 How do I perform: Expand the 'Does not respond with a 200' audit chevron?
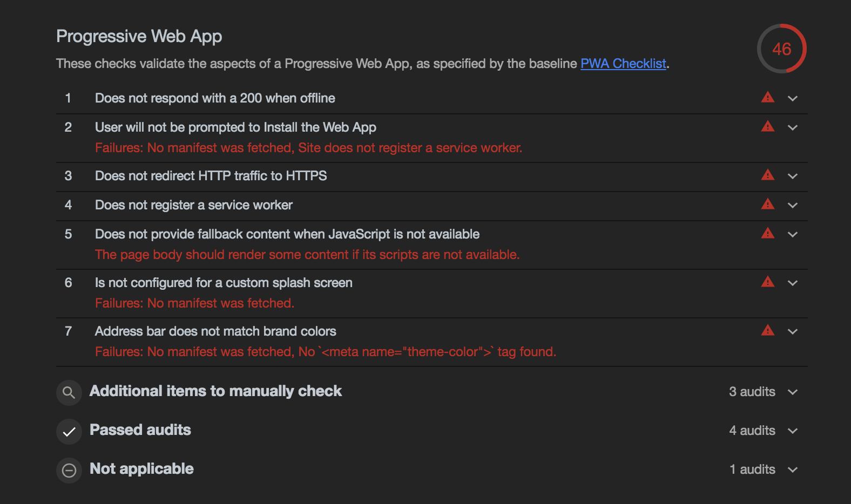tap(792, 98)
